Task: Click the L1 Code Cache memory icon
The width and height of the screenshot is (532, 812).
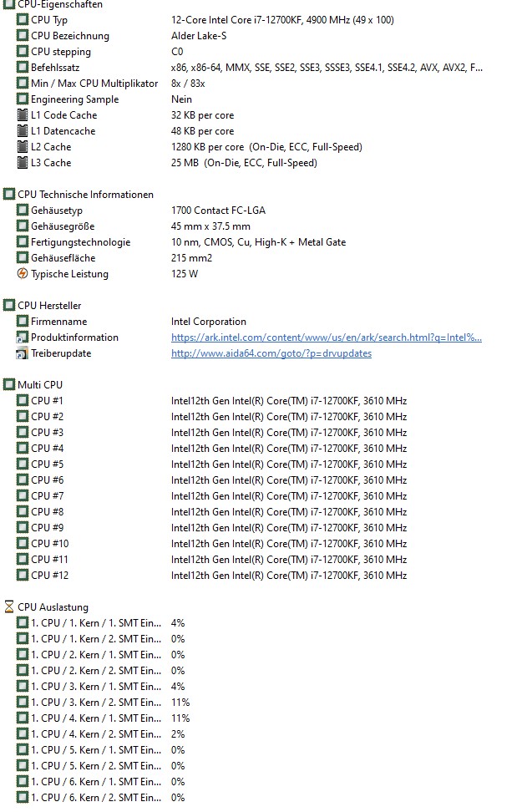Action: pyautogui.click(x=23, y=115)
